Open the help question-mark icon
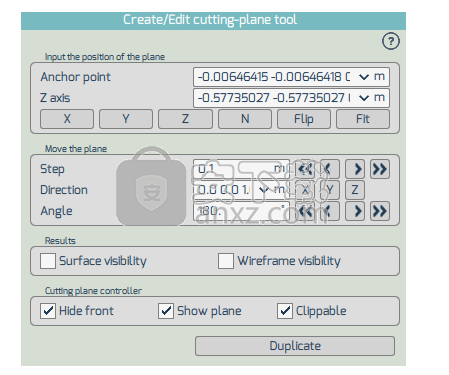 point(391,41)
